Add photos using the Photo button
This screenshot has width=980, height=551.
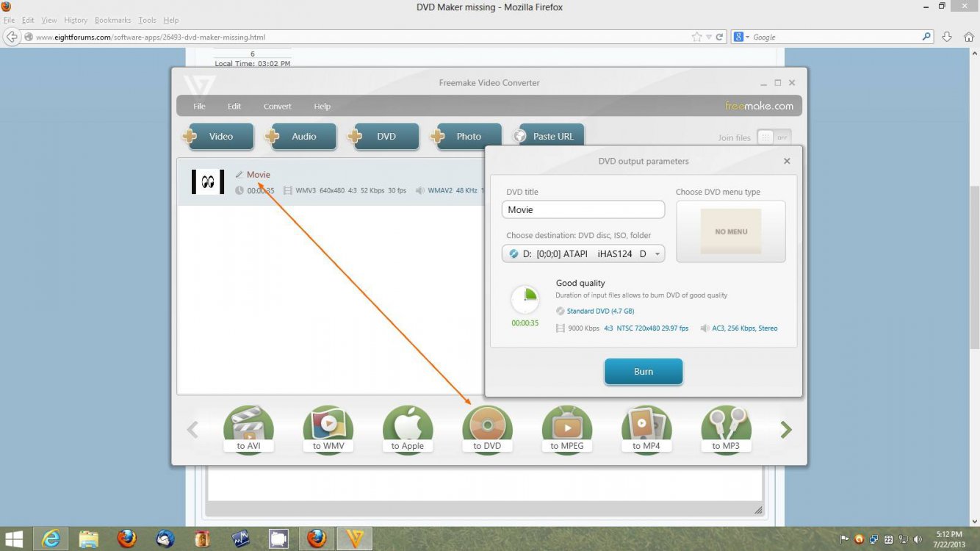pyautogui.click(x=466, y=137)
